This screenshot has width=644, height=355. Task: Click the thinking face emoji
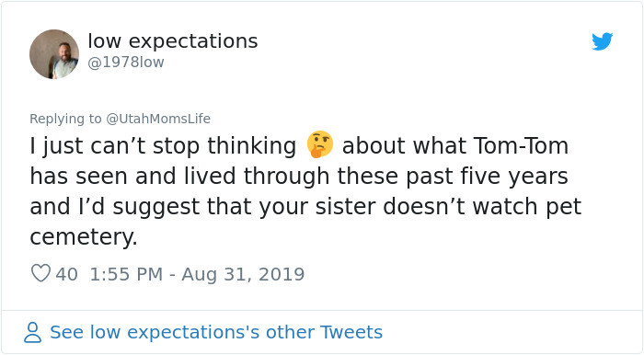click(x=320, y=144)
